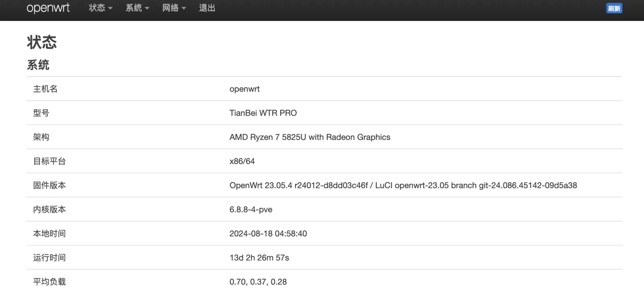Select the OpenWrt 23.05.4 firmware version text
This screenshot has width=644, height=297.
pyautogui.click(x=403, y=185)
